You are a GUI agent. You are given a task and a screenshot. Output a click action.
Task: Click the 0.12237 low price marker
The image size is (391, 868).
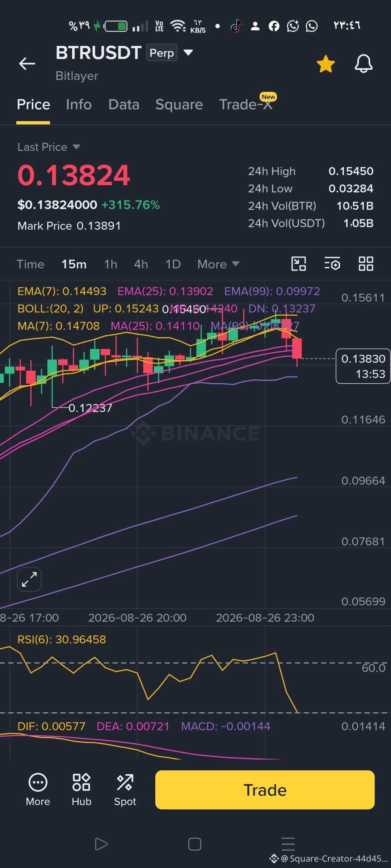click(x=90, y=408)
